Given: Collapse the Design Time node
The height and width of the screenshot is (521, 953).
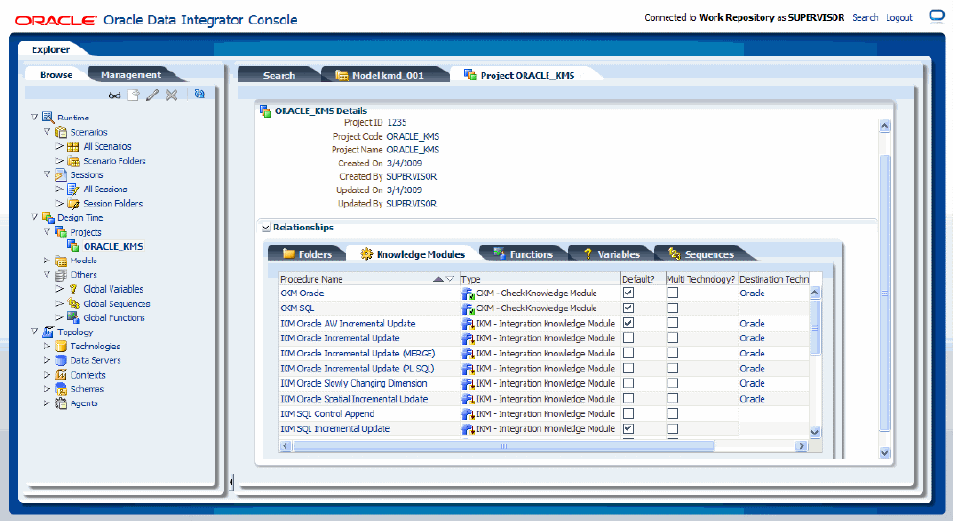Looking at the screenshot, I should pos(35,217).
